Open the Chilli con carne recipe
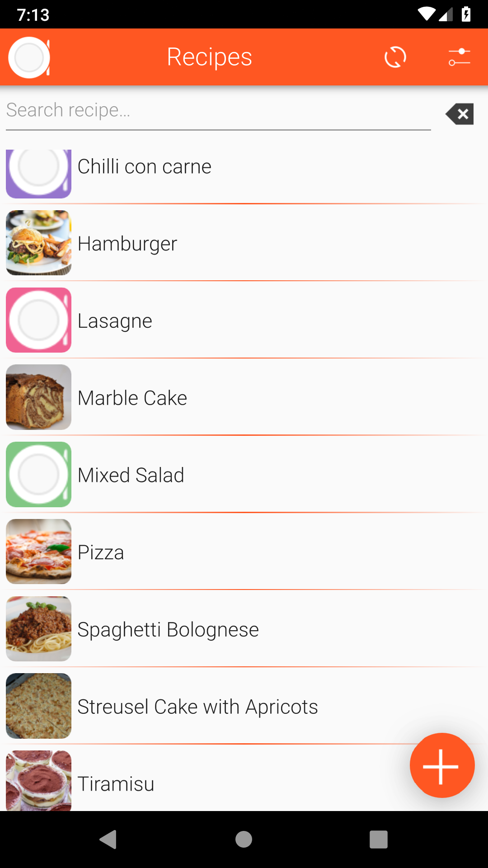 tap(145, 167)
